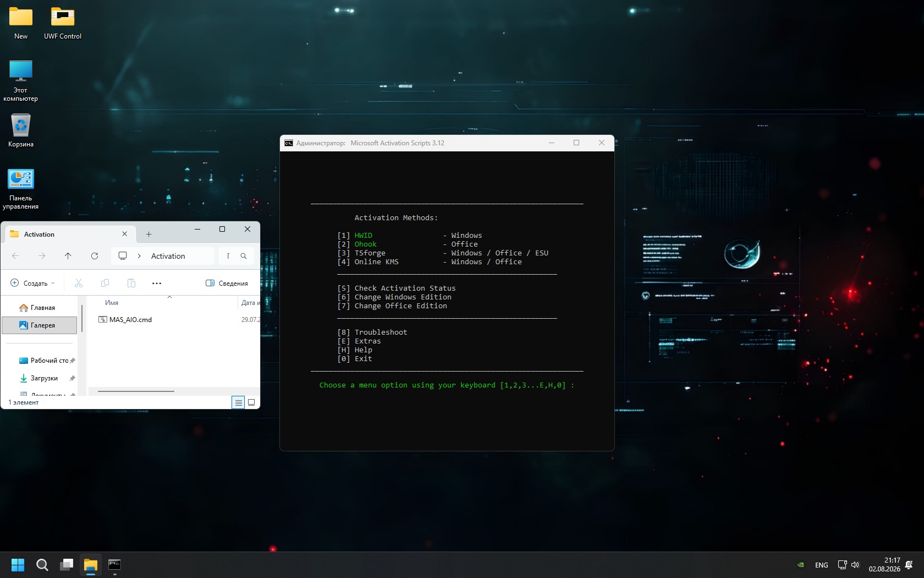
Task: Select the Этот компьютер desktop icon
Action: pos(21,80)
